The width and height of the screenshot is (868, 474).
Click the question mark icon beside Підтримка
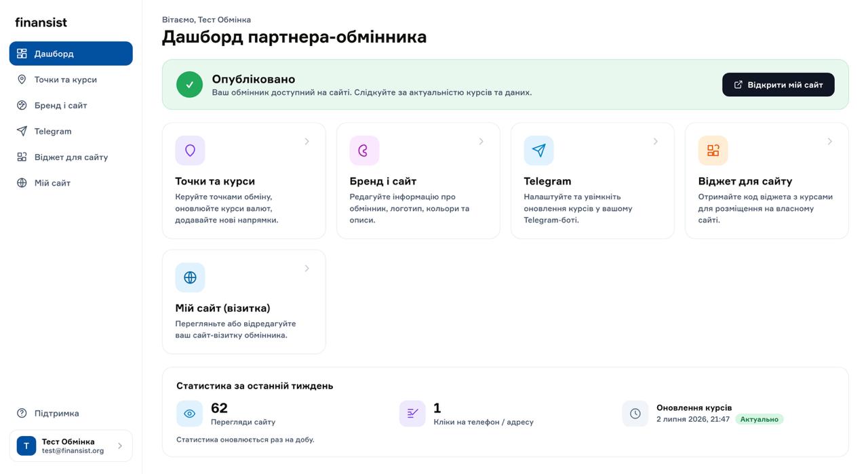pos(22,413)
